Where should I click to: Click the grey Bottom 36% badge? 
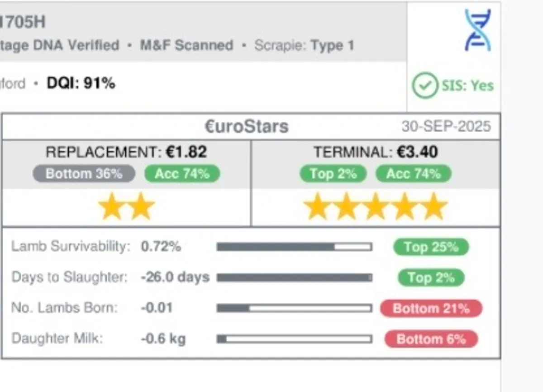[x=84, y=174]
